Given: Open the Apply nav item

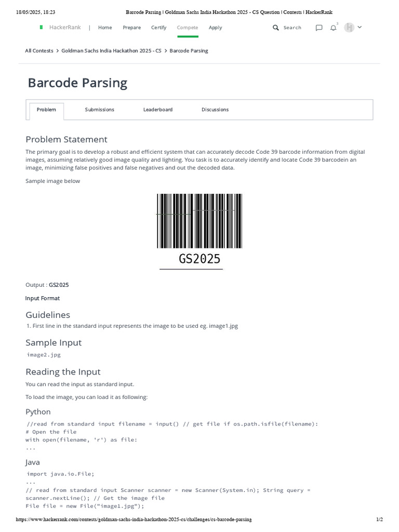Looking at the screenshot, I should coord(215,28).
